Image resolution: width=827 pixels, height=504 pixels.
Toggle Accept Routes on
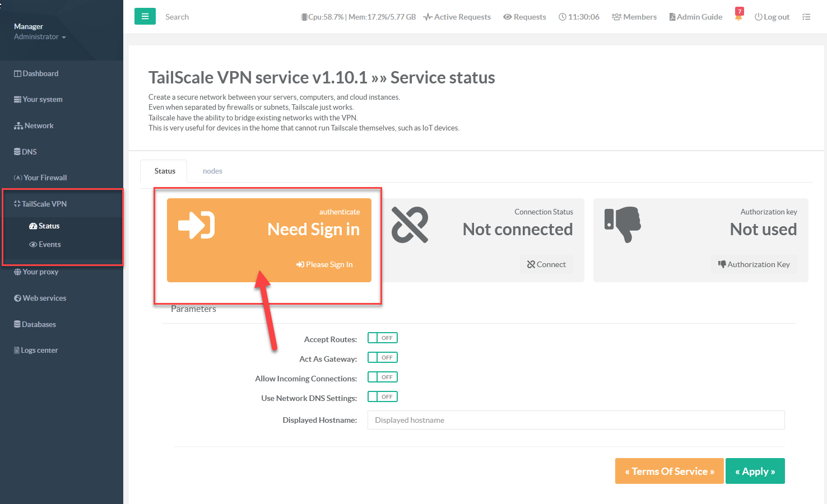coord(383,338)
